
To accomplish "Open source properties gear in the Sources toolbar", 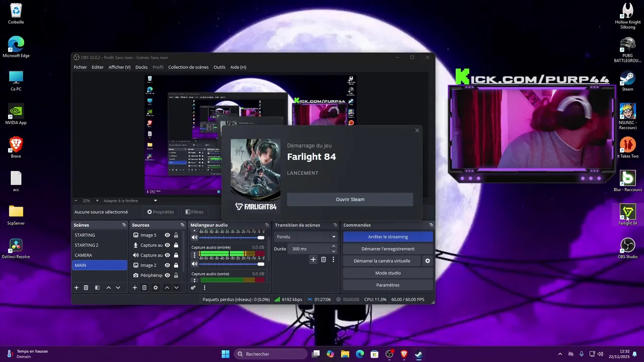I will [155, 288].
